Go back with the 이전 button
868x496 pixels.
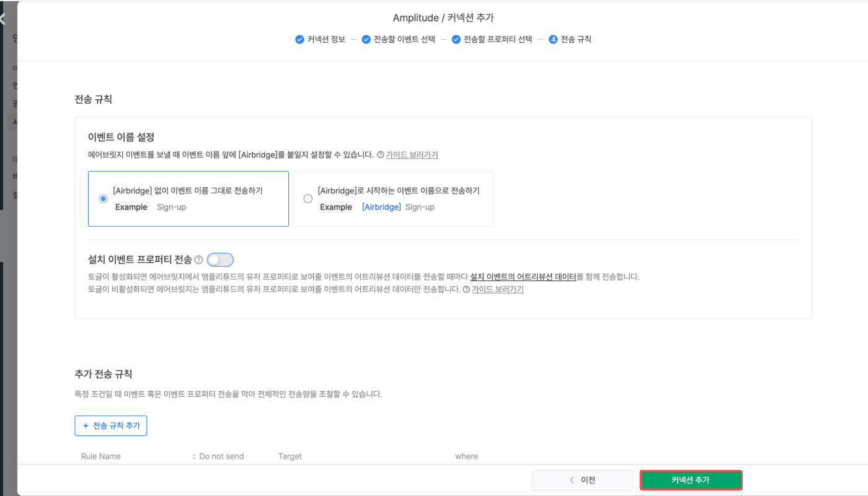[582, 480]
